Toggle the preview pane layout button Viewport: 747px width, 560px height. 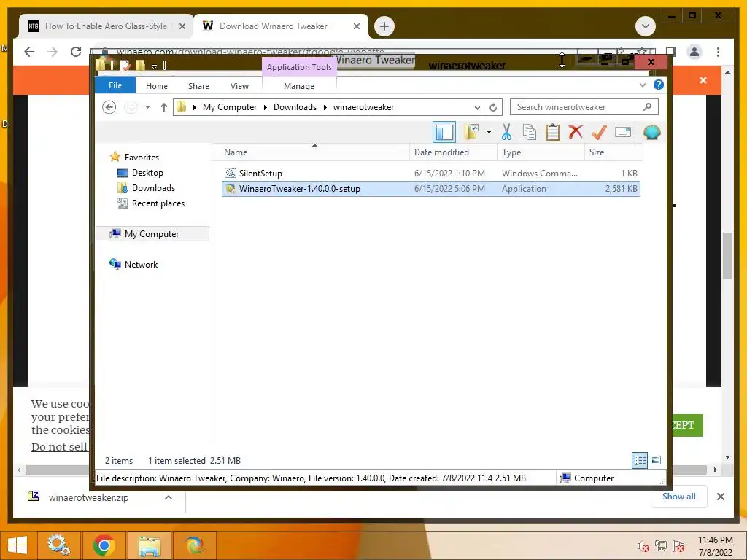pos(444,132)
